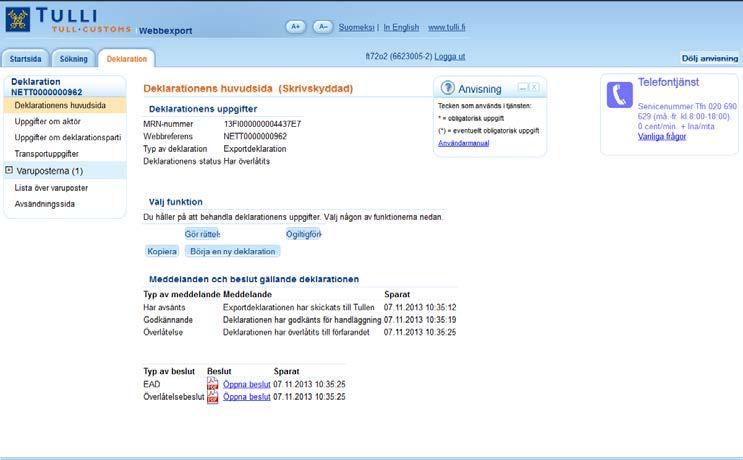
Task: Click the Exportdeklaration type value
Action: [255, 149]
